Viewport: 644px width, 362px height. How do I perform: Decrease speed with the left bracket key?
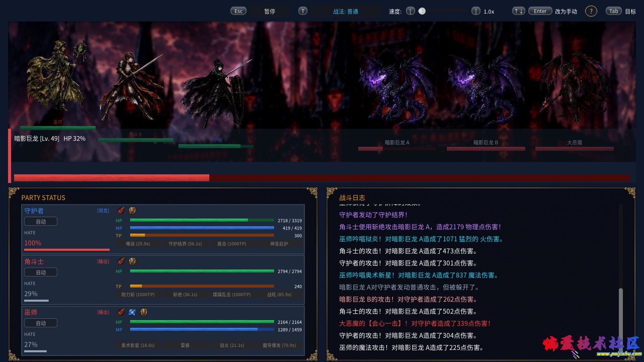[411, 11]
